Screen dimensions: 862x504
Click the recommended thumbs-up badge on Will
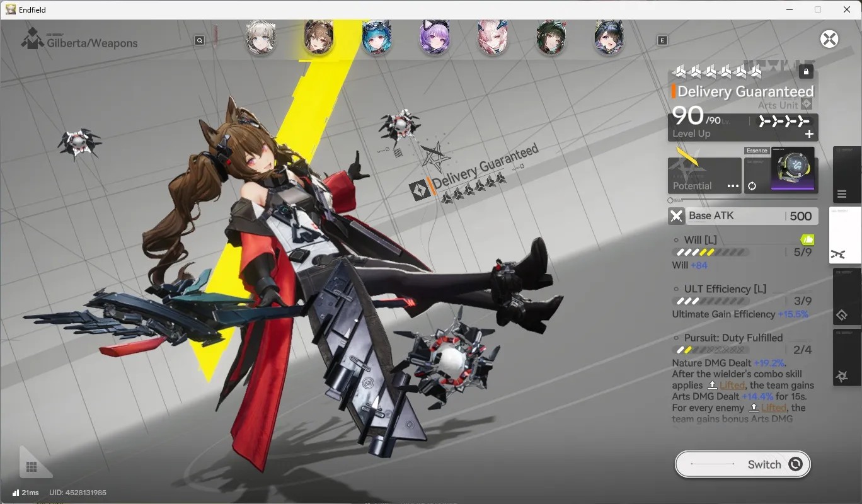pos(807,239)
